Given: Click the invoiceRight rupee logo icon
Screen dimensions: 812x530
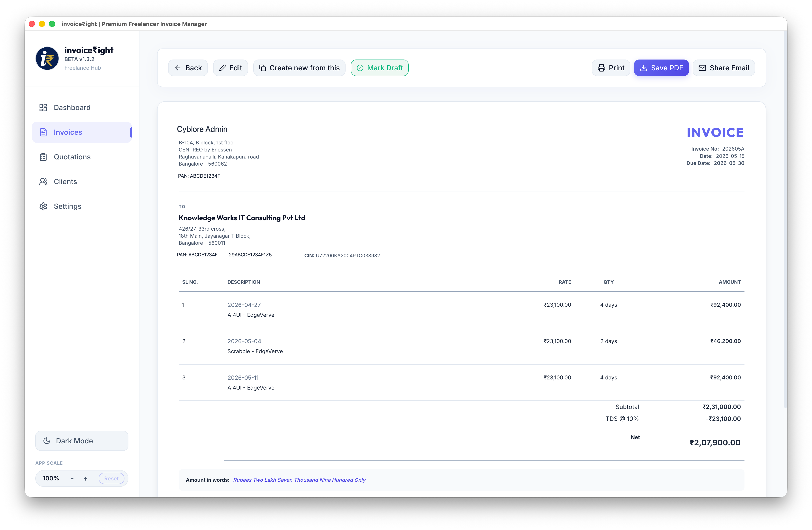Looking at the screenshot, I should (47, 58).
